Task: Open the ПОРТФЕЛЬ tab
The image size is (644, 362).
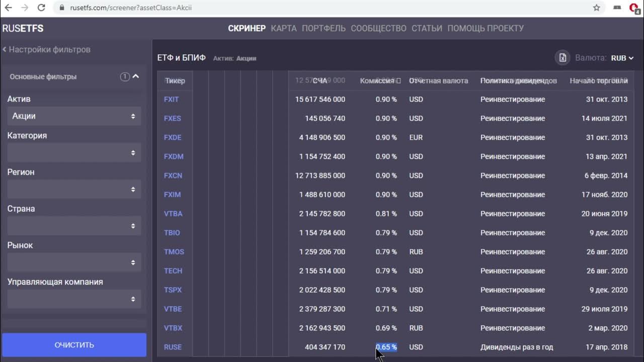Action: point(324,28)
